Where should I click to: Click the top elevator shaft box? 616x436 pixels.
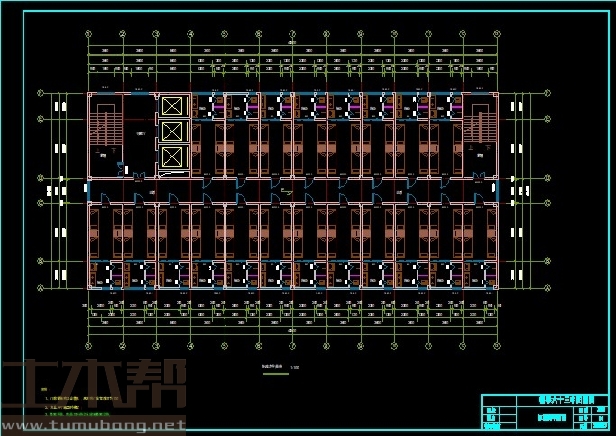pos(172,106)
